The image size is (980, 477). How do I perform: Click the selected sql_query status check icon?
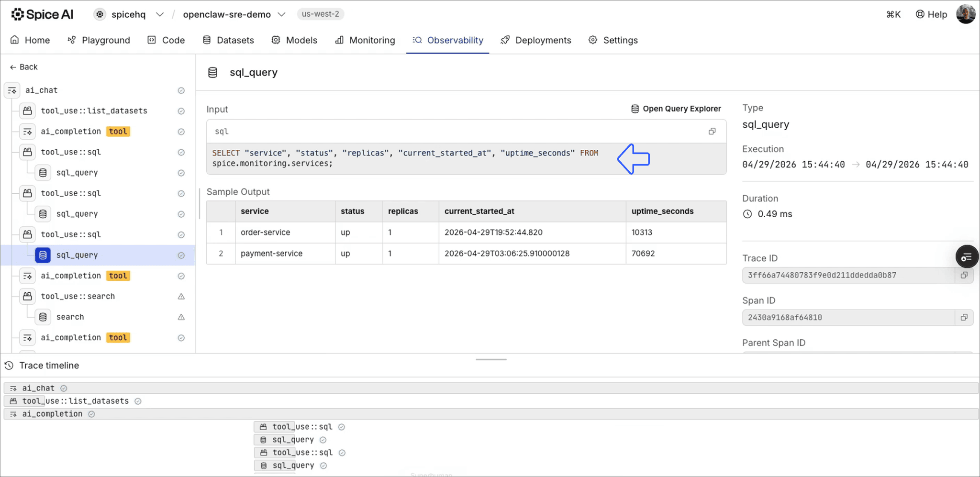coord(181,255)
